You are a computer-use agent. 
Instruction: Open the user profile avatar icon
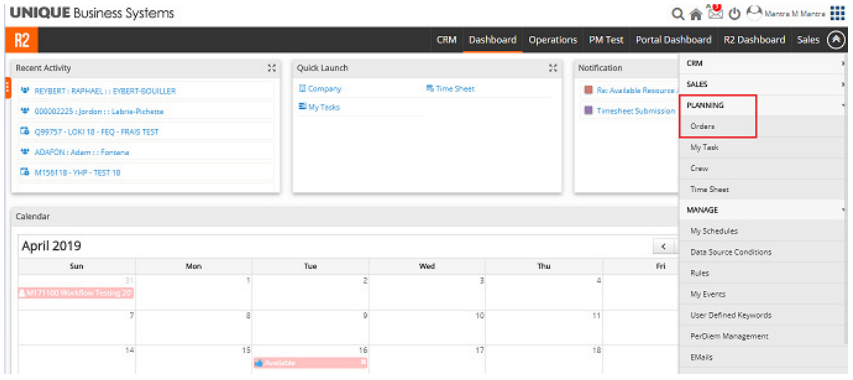[x=753, y=13]
